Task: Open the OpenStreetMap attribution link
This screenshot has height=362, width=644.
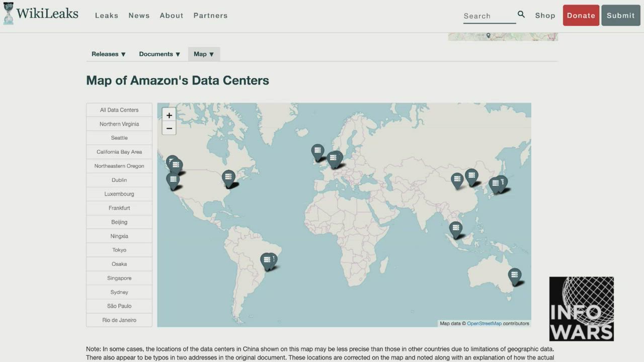Action: (484, 323)
